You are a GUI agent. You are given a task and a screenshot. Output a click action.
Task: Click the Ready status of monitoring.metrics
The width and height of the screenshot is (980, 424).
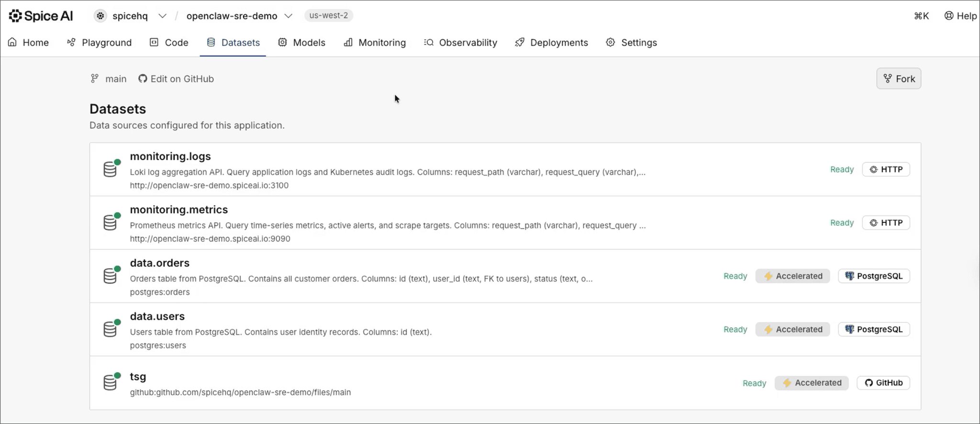pos(842,223)
